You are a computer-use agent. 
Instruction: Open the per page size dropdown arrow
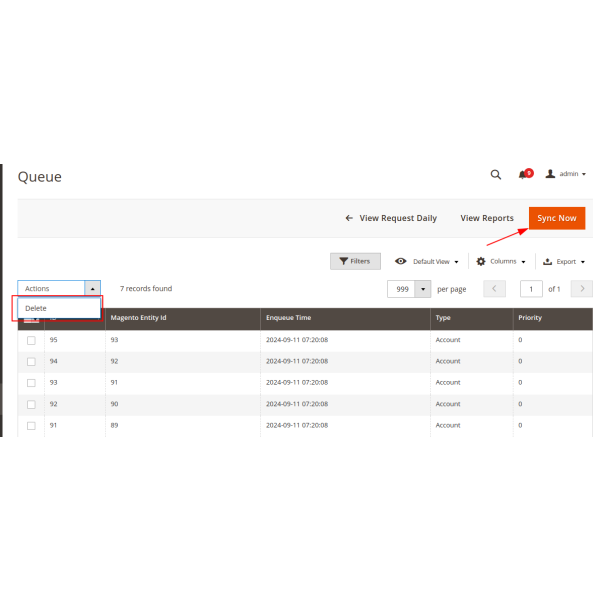click(423, 289)
